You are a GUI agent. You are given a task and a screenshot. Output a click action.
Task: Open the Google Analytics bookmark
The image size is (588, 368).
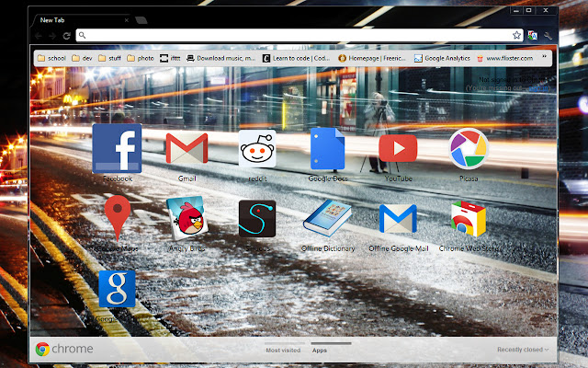tap(442, 58)
